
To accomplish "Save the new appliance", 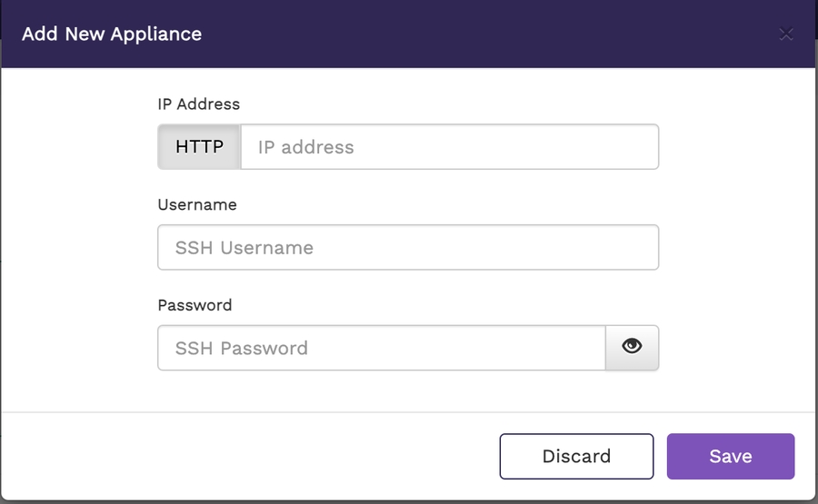I will click(x=730, y=456).
